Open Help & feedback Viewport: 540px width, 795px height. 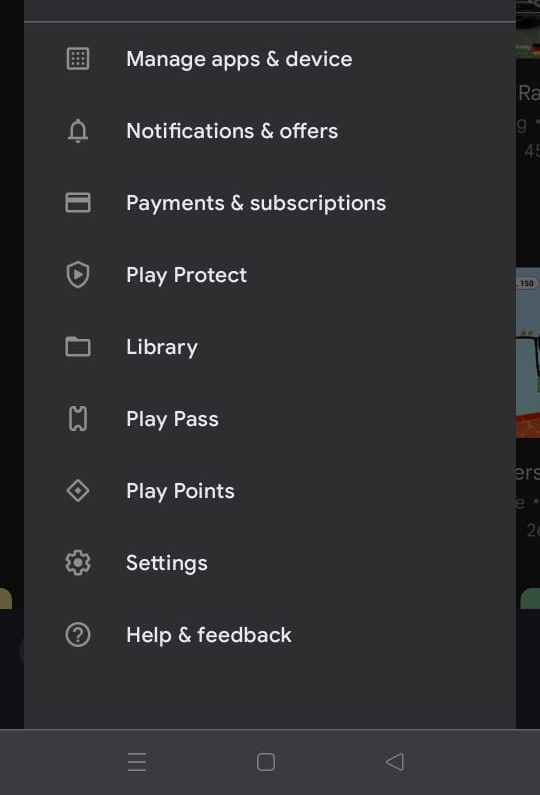coord(209,635)
